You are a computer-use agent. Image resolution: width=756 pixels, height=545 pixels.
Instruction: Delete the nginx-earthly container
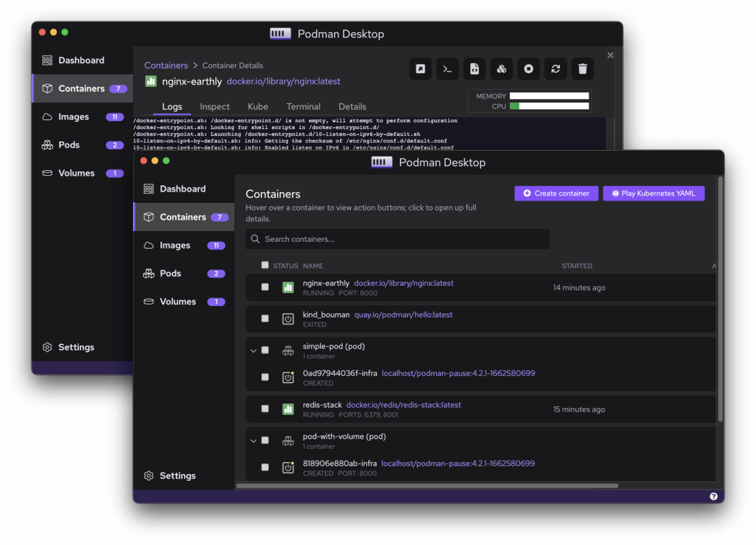click(x=583, y=69)
